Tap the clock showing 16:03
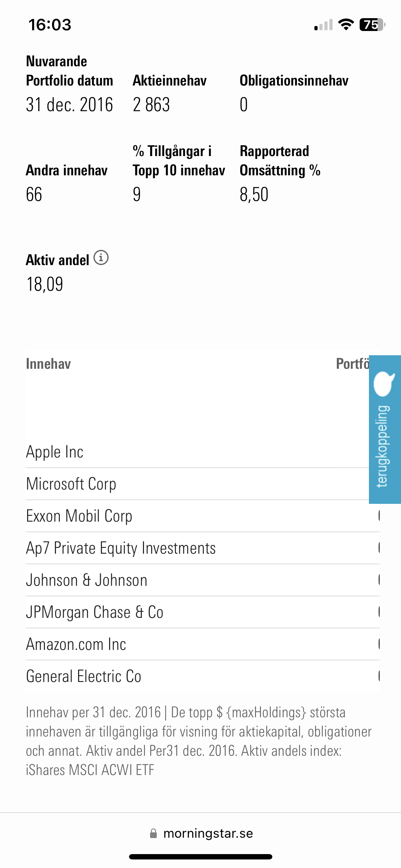The width and height of the screenshot is (401, 868). pos(50,25)
